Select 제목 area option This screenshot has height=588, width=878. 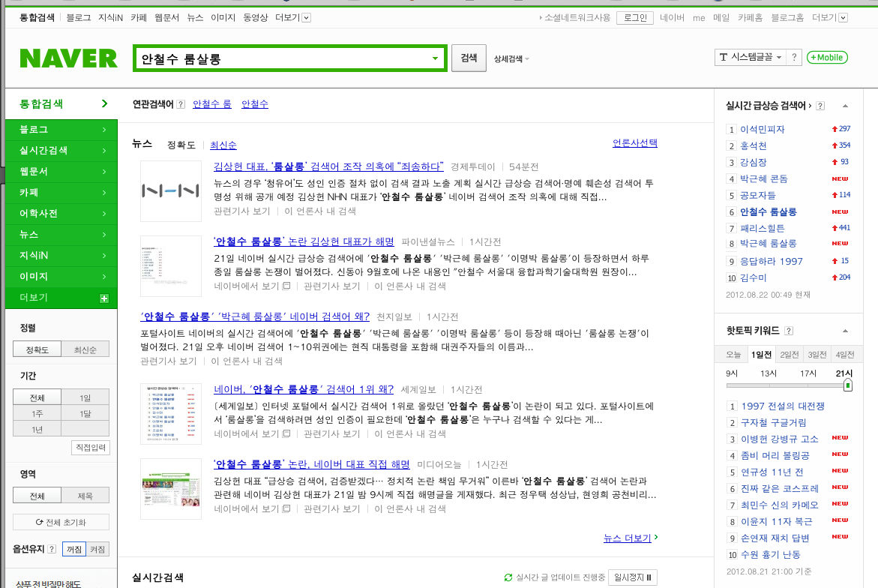[85, 496]
